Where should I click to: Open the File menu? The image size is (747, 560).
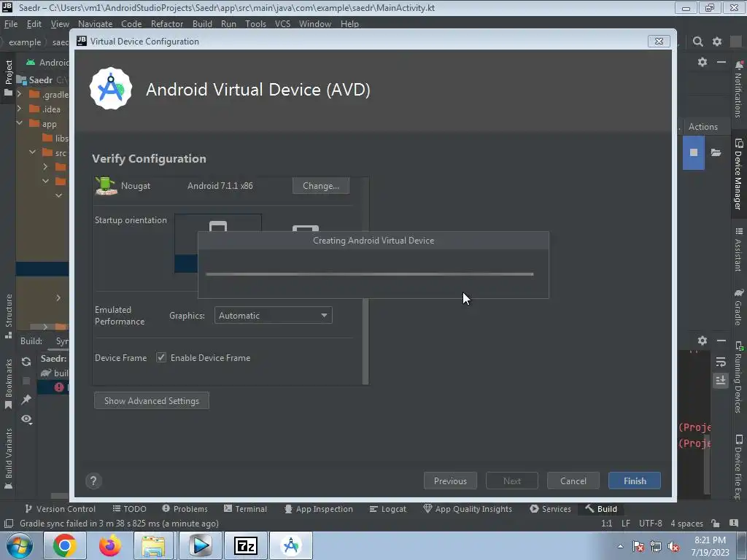coord(10,24)
